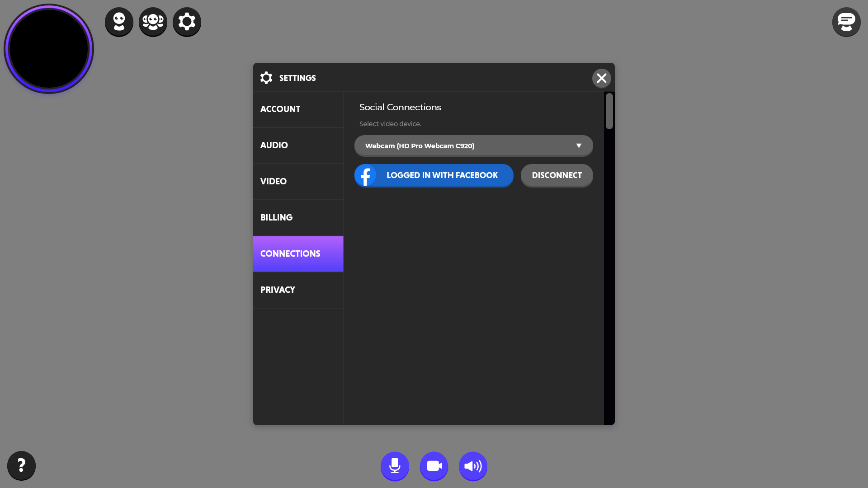Open the Webcam HD Pro C920 dropdown
Image resolution: width=868 pixels, height=488 pixels.
pos(466,145)
